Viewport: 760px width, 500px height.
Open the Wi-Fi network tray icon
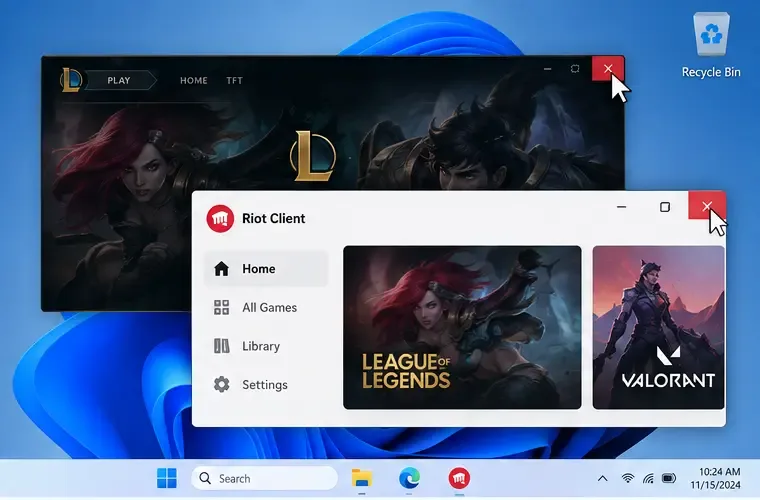(628, 479)
